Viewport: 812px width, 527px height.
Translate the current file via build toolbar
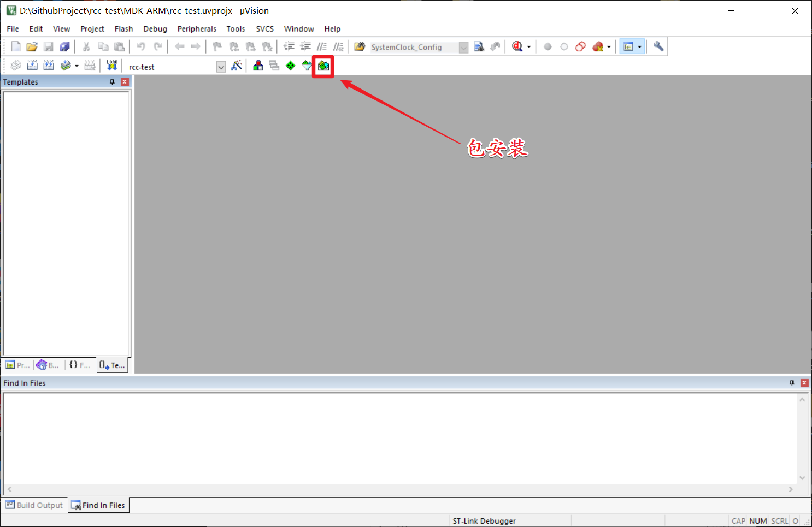pos(16,66)
